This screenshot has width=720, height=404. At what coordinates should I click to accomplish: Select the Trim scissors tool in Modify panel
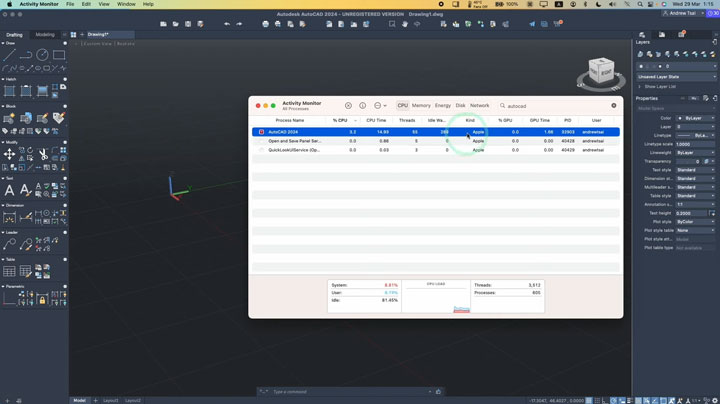point(43,154)
